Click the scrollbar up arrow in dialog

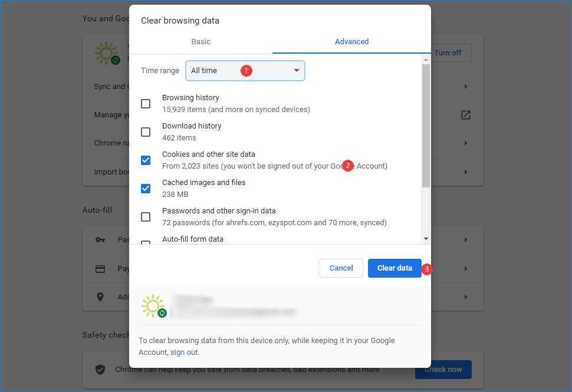[426, 60]
